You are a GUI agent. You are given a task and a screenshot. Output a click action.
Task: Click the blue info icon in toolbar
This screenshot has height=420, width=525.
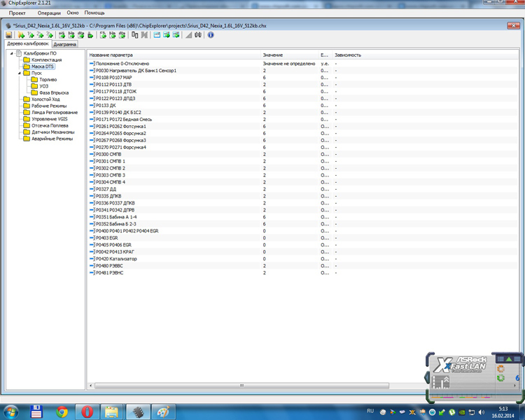[211, 35]
